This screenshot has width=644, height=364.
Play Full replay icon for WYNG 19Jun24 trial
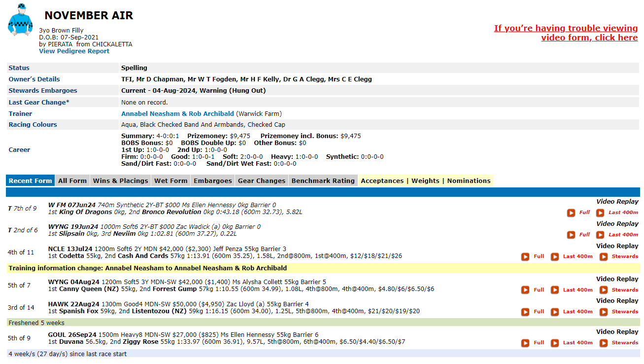tap(571, 235)
